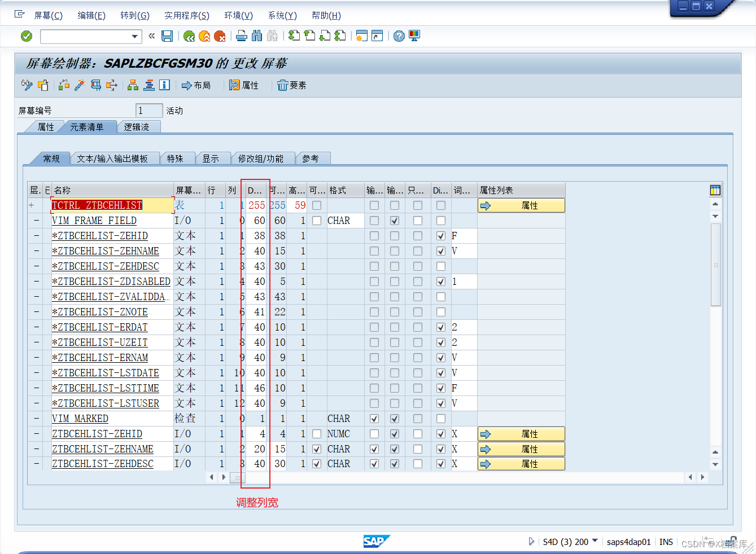Image resolution: width=756 pixels, height=554 pixels.
Task: Click the Find binoculars icon
Action: click(x=257, y=36)
